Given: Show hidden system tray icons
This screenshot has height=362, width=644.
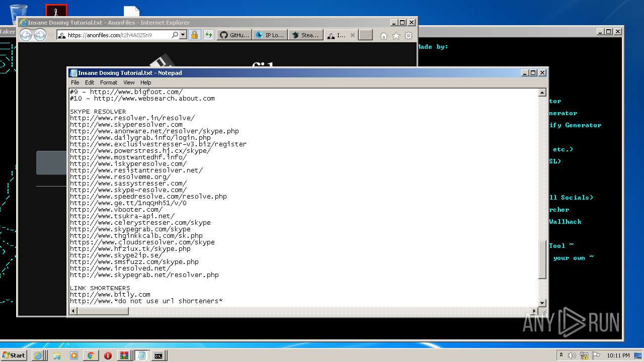Looking at the screenshot, I should click(x=561, y=355).
